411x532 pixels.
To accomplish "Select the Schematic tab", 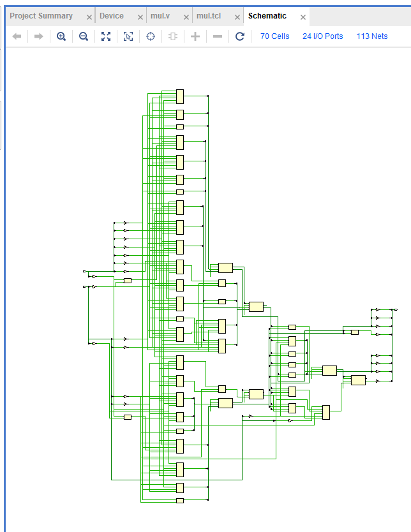I will pos(267,16).
